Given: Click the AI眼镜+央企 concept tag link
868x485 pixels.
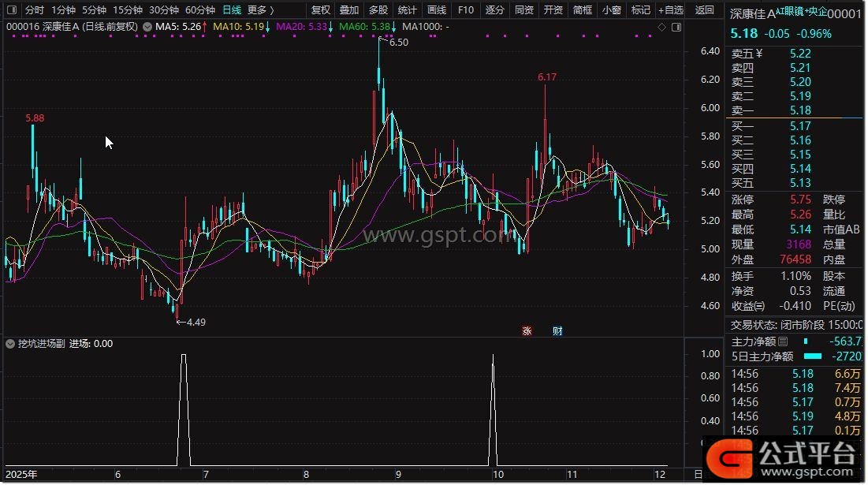Looking at the screenshot, I should click(801, 12).
